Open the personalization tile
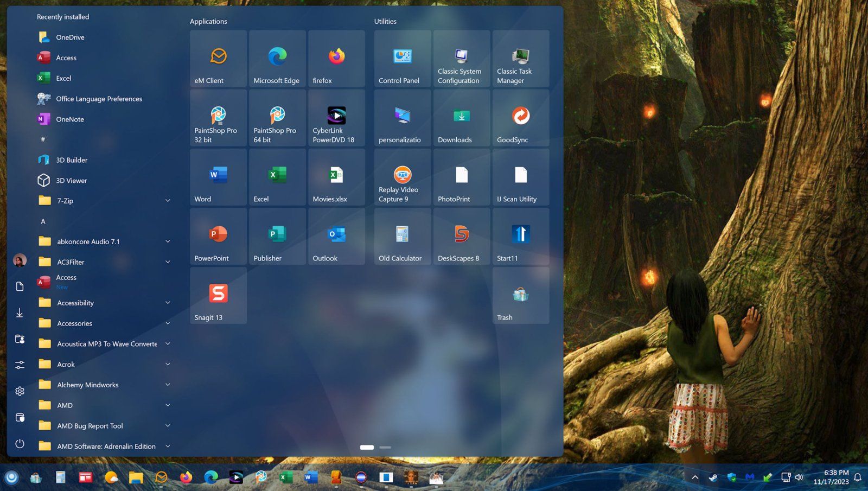This screenshot has width=868, height=491. (x=403, y=118)
